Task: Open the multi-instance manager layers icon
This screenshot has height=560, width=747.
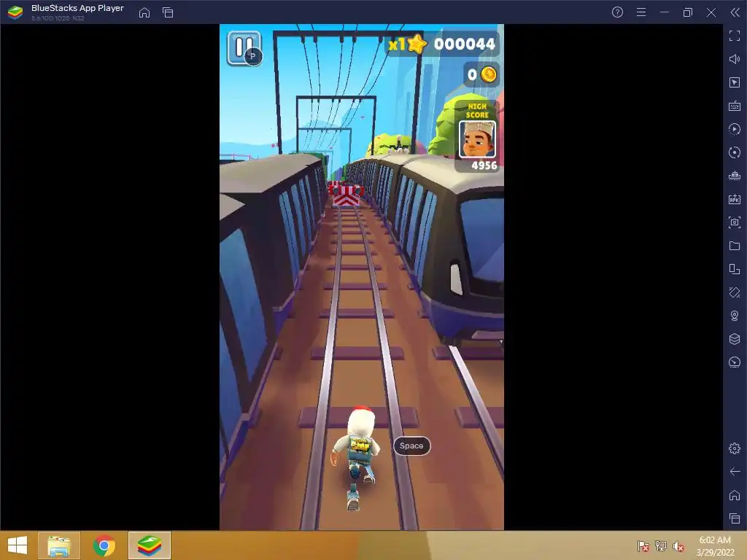Action: [735, 339]
